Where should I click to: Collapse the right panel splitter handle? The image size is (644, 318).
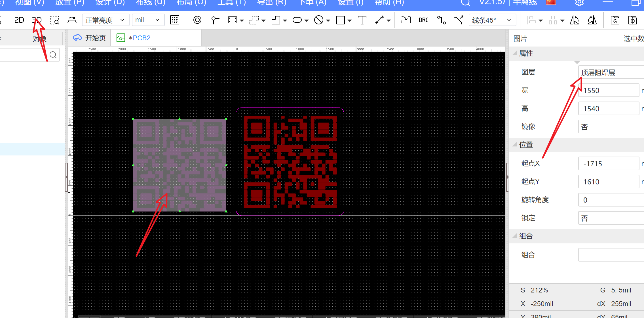507,177
